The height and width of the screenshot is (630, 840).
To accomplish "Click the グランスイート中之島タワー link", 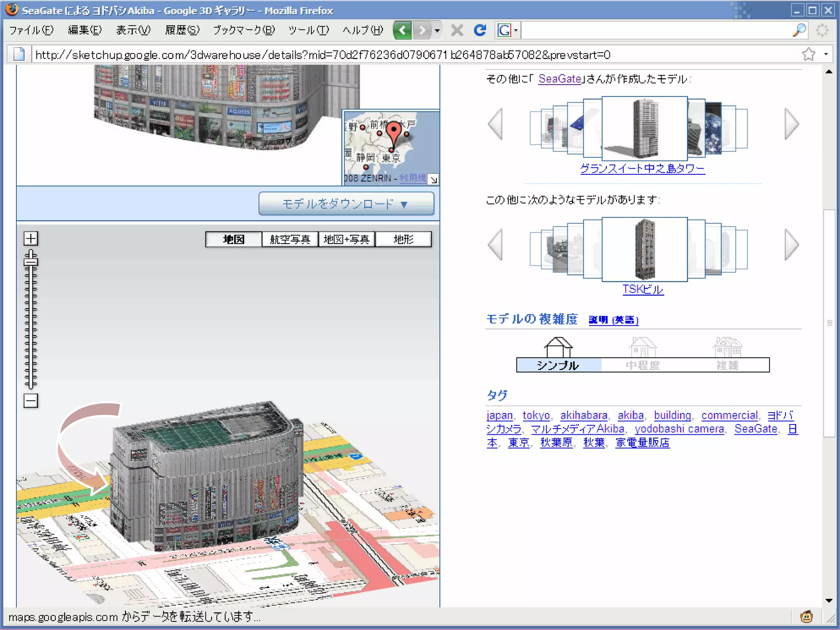I will [642, 169].
